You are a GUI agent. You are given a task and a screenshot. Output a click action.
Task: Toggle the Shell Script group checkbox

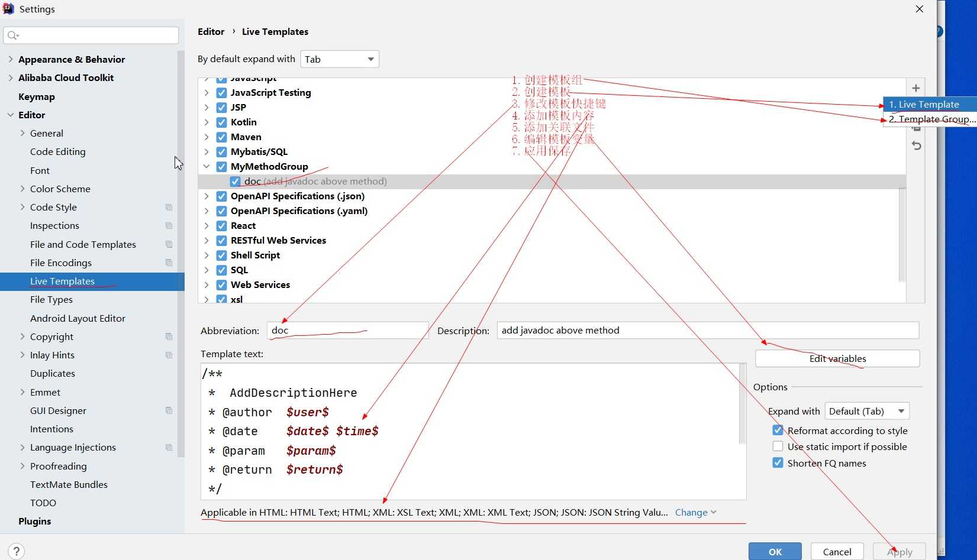pos(221,255)
